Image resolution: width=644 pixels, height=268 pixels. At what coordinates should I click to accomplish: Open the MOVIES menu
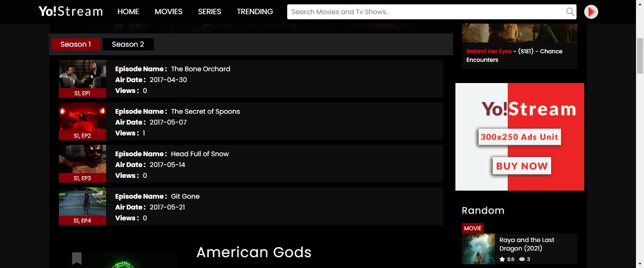169,12
